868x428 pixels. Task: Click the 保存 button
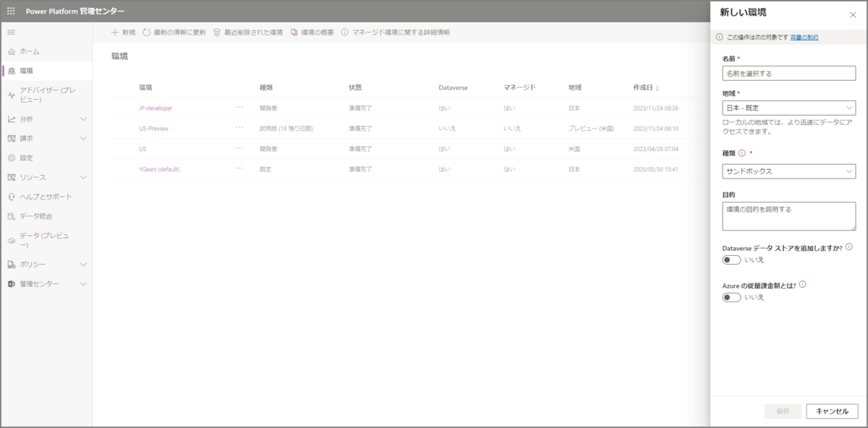(x=783, y=411)
